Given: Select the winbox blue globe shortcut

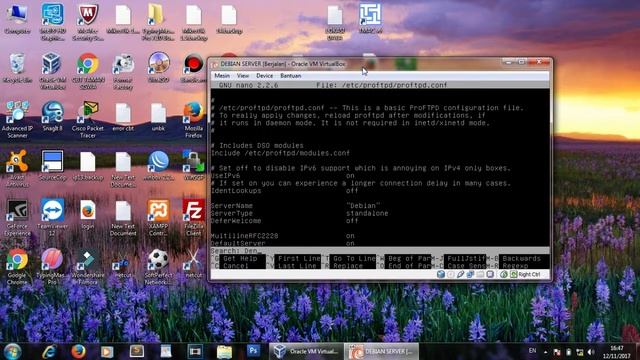Looking at the screenshot, I should point(158,165).
